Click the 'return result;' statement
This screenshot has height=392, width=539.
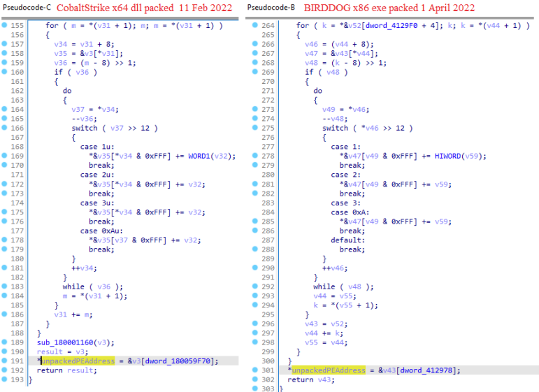coord(67,370)
